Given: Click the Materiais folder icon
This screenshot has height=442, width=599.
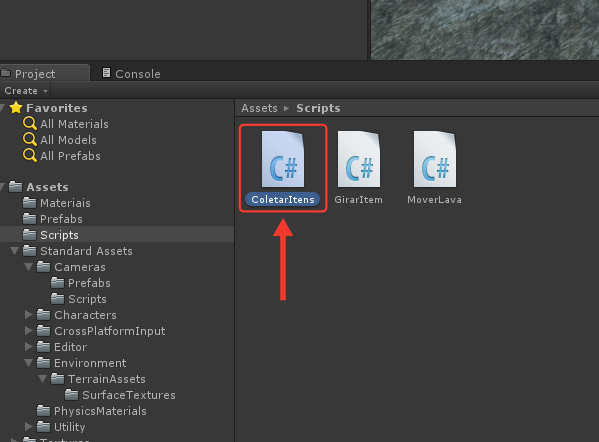Looking at the screenshot, I should tap(29, 202).
